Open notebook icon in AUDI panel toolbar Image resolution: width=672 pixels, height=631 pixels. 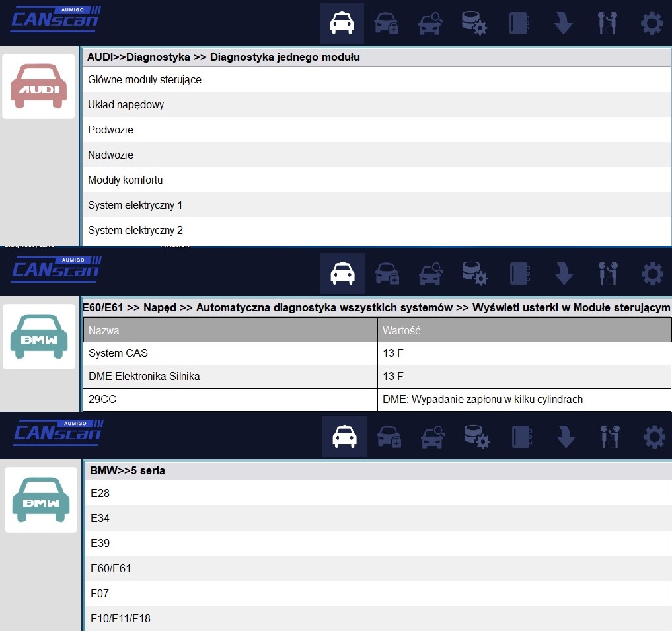pyautogui.click(x=519, y=23)
